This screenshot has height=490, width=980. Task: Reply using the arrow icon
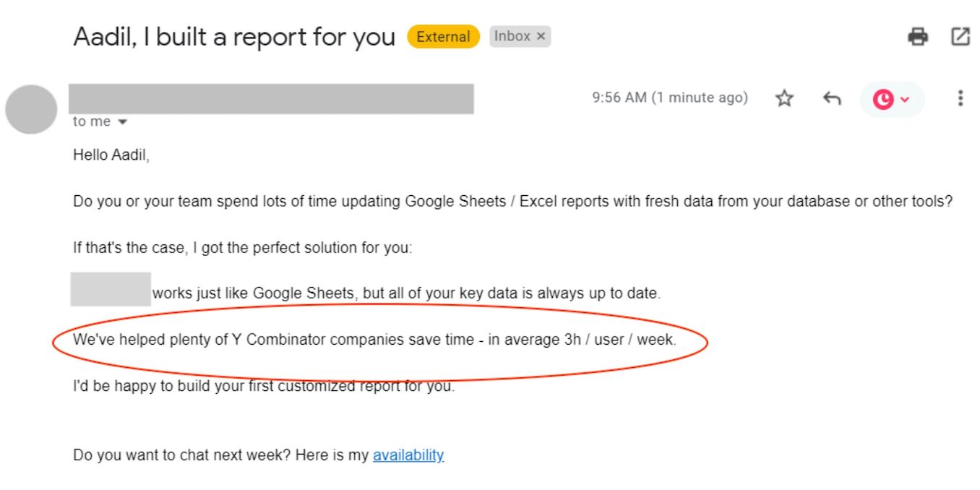tap(832, 98)
